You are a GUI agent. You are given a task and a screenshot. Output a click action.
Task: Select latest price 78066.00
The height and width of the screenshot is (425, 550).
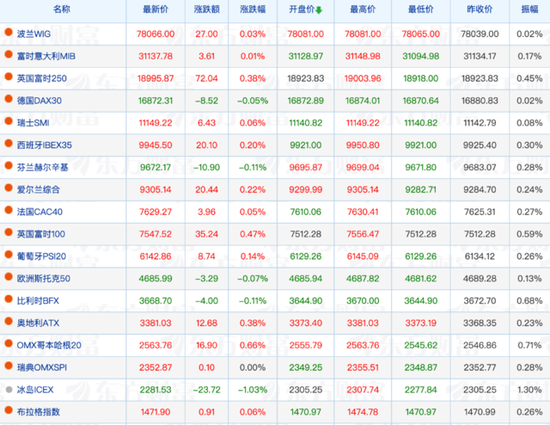(155, 34)
